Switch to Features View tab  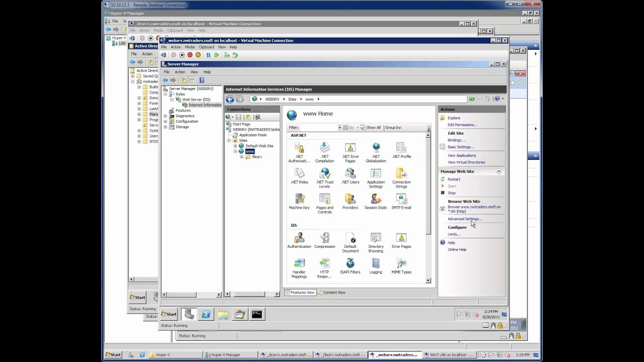tap(300, 293)
